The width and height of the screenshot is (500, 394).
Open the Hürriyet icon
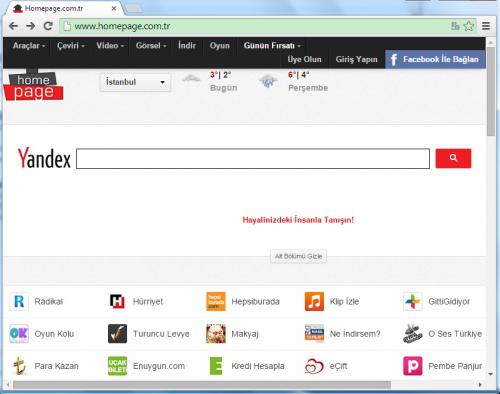tap(117, 301)
